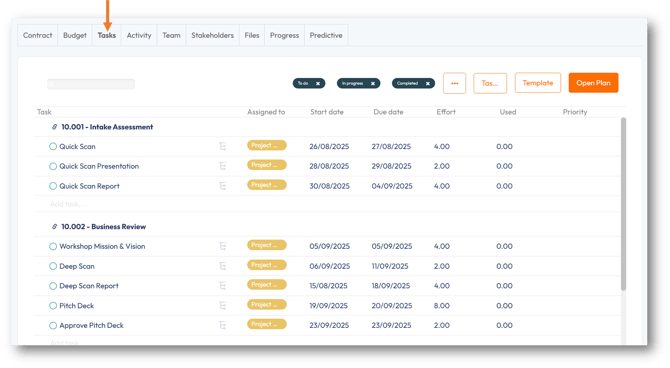Open Project assignee badge on Deep Scan row
This screenshot has height=368, width=670.
(267, 265)
